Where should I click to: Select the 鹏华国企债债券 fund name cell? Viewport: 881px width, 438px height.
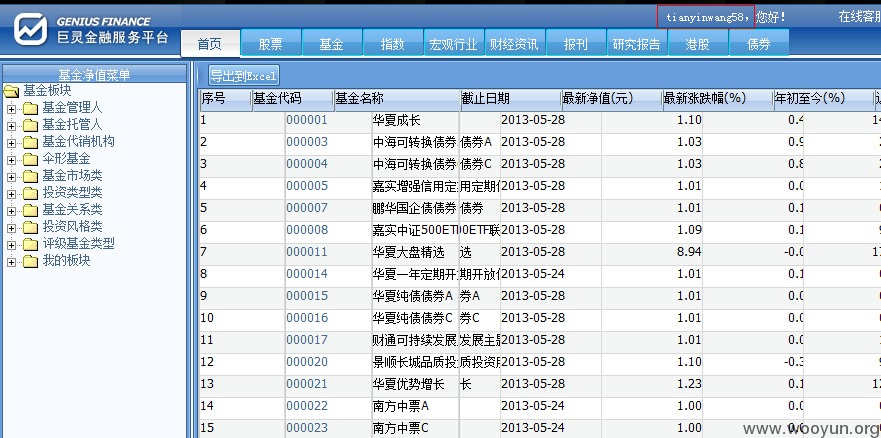point(415,208)
